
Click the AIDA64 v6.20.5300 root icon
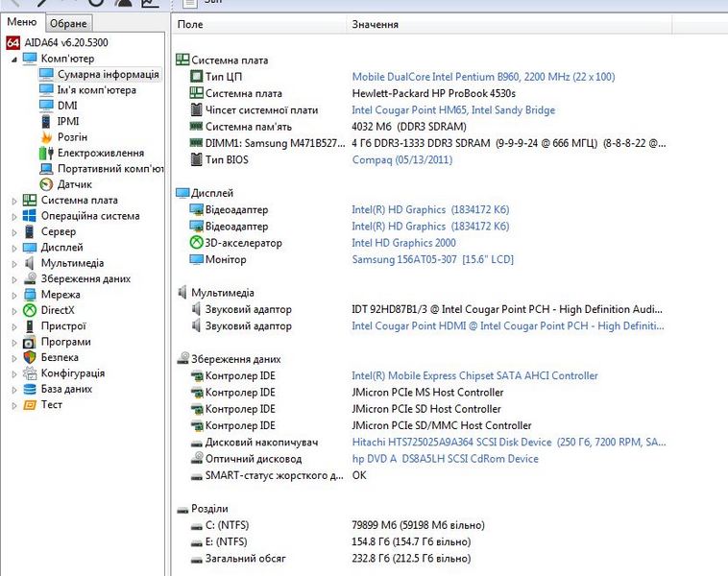point(13,43)
